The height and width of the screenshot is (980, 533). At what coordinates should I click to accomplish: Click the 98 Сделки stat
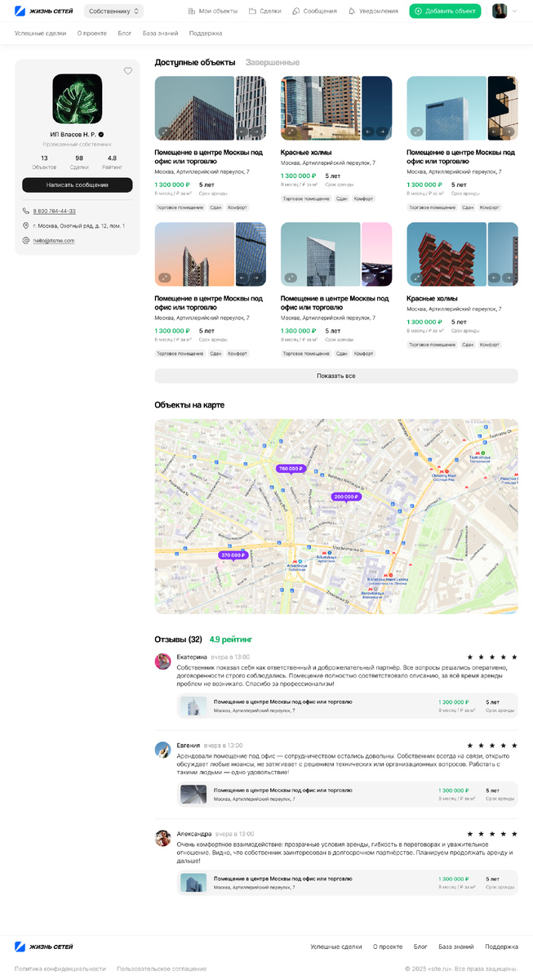click(79, 162)
